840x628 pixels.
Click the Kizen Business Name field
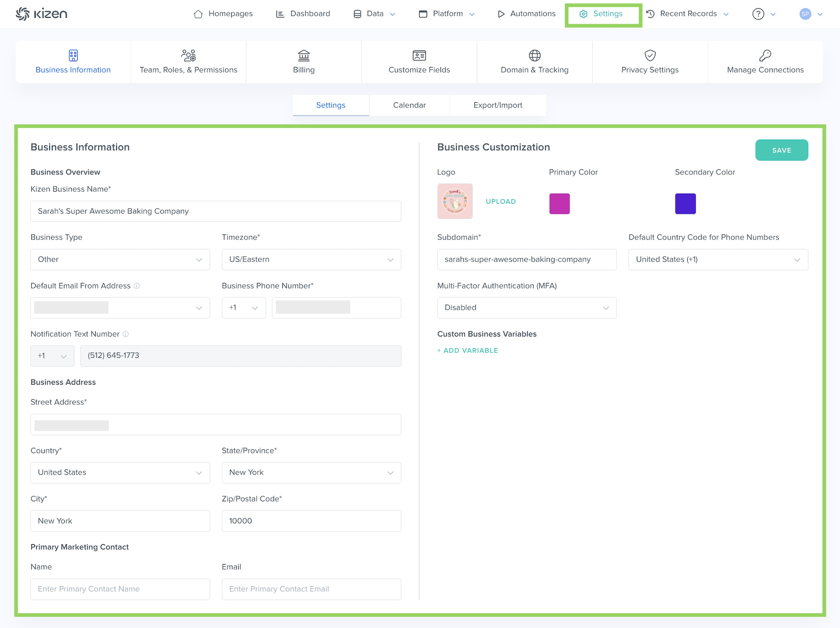point(215,211)
